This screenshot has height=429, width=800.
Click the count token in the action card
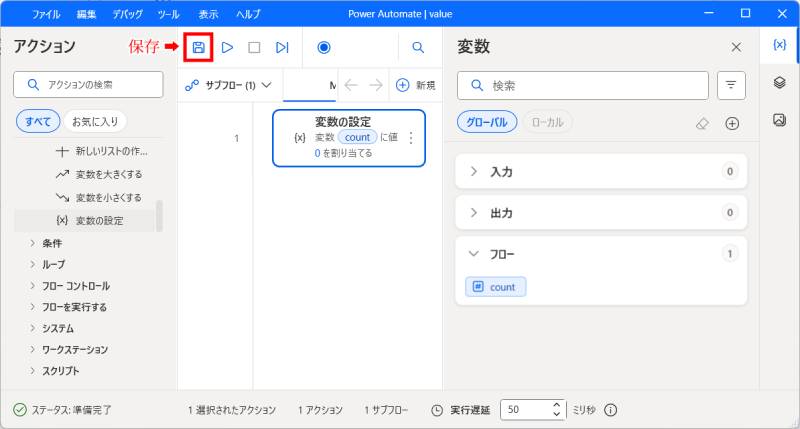(357, 137)
